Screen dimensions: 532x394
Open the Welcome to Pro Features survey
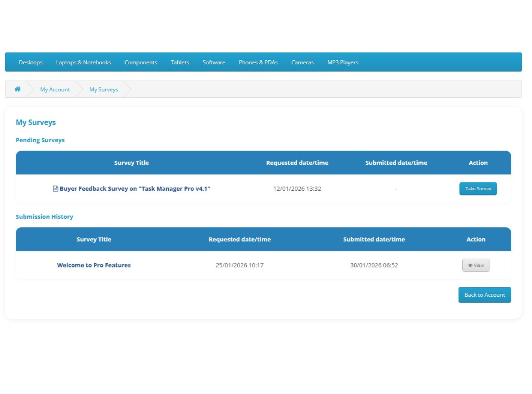[94, 265]
